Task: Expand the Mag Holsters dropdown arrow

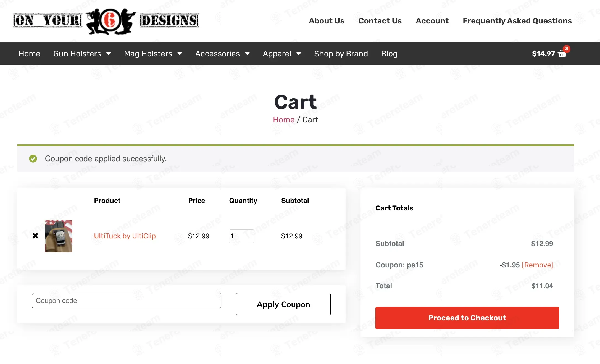Action: 180,54
